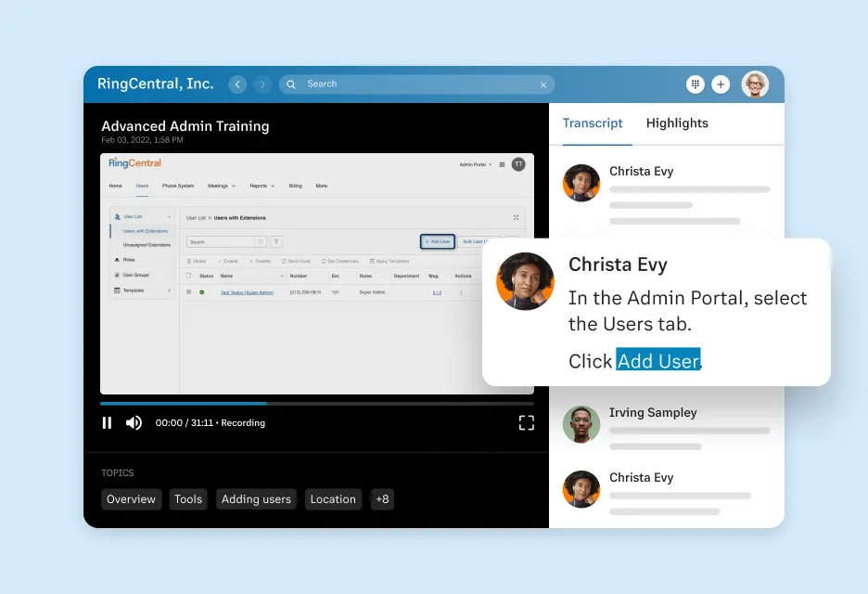Click the plus icon in header
The height and width of the screenshot is (594, 868).
pos(721,84)
